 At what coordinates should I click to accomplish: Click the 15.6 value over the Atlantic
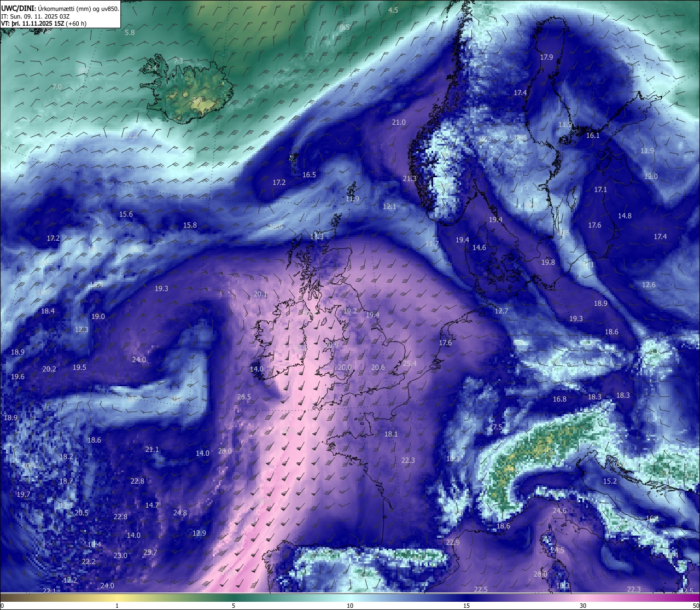pyautogui.click(x=126, y=214)
